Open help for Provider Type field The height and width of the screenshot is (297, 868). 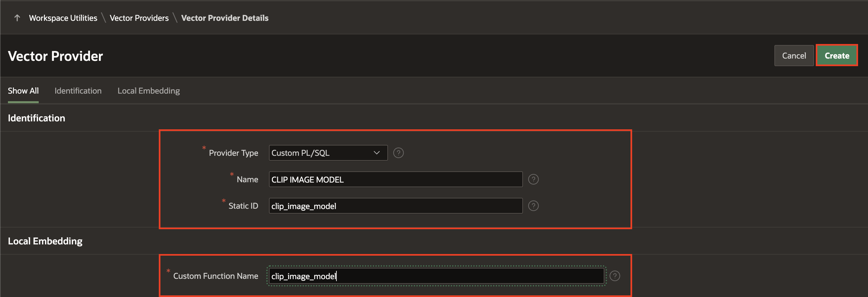pos(398,153)
